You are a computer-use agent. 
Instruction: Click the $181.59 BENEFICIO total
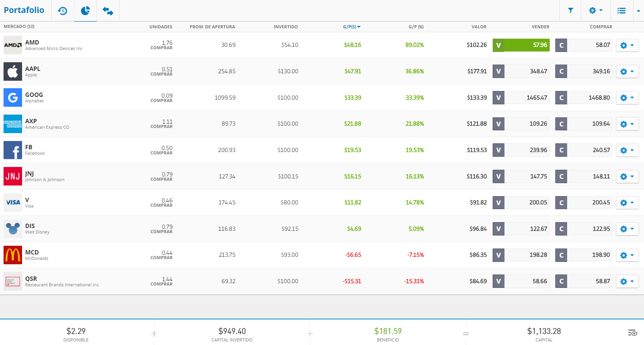[x=388, y=331]
